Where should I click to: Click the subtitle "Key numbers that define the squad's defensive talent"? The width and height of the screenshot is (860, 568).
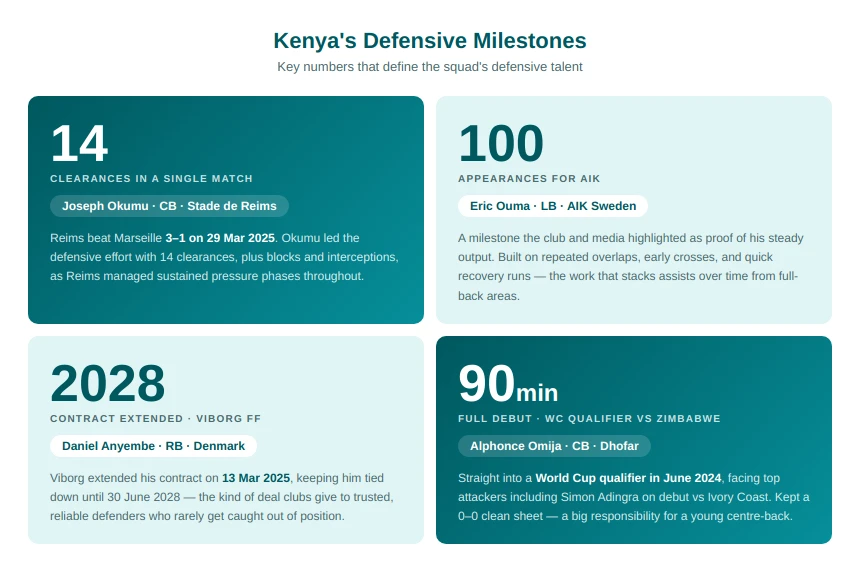429,67
